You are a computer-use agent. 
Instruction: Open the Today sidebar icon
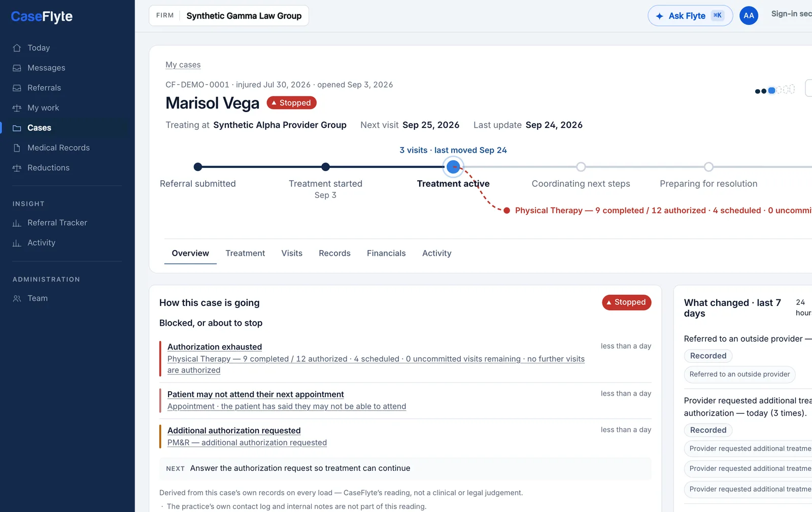[17, 48]
